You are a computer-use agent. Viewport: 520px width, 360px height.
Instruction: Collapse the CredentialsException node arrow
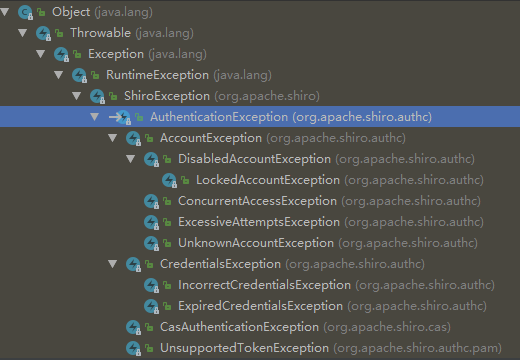coord(113,264)
